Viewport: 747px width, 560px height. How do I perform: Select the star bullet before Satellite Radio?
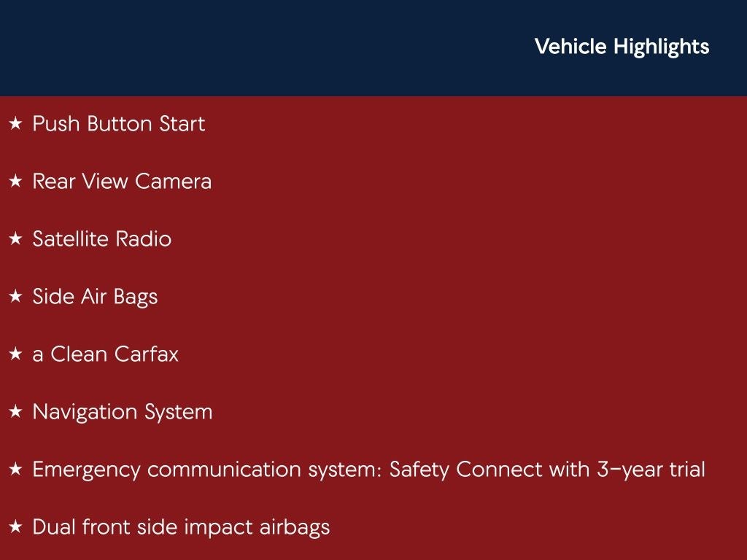(x=15, y=240)
